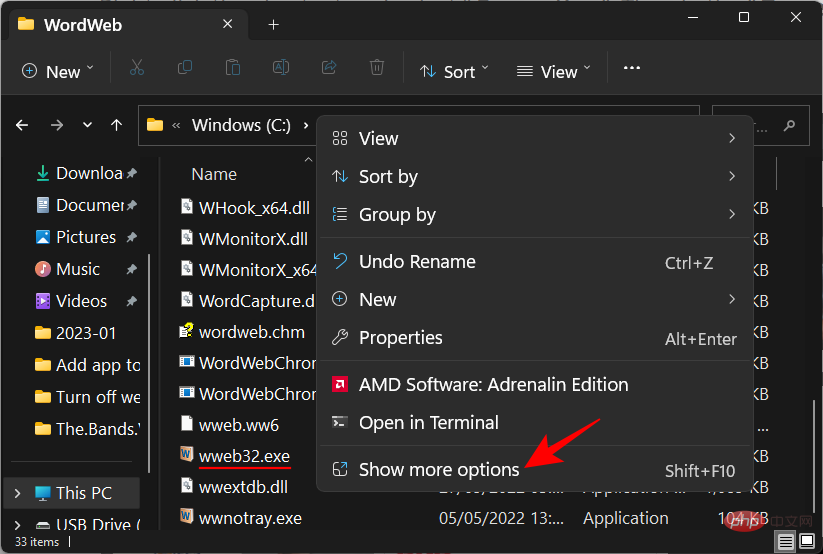Go forward with the right arrow
The height and width of the screenshot is (554, 823).
point(57,125)
